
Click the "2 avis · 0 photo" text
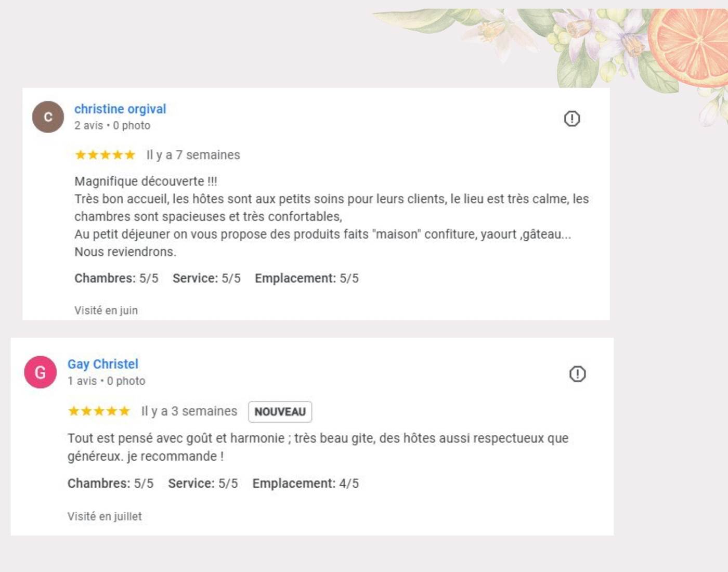(x=112, y=126)
